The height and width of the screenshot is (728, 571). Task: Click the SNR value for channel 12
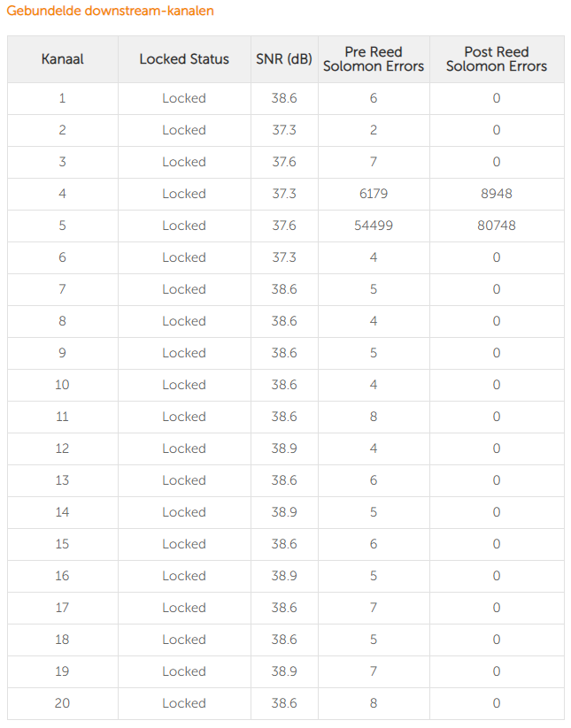[284, 448]
